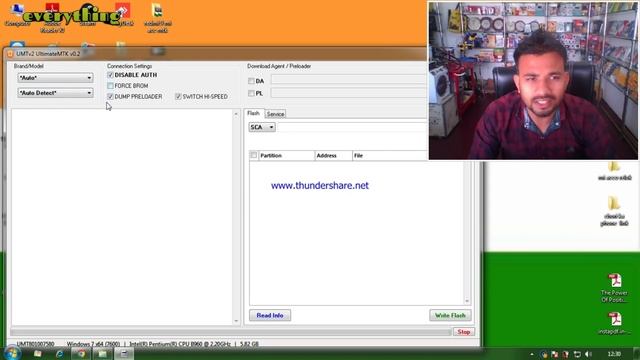The width and height of the screenshot is (640, 360).
Task: Click the Stop button
Action: pyautogui.click(x=464, y=332)
